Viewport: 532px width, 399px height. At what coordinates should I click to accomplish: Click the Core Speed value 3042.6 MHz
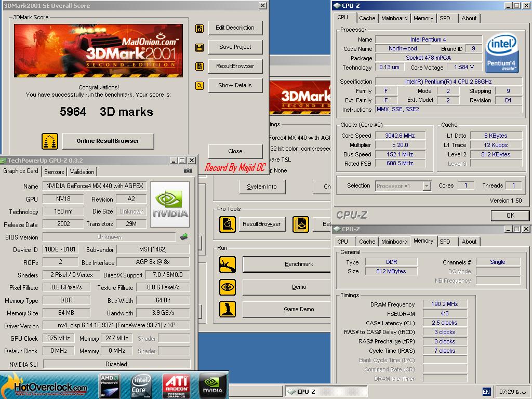coord(400,136)
